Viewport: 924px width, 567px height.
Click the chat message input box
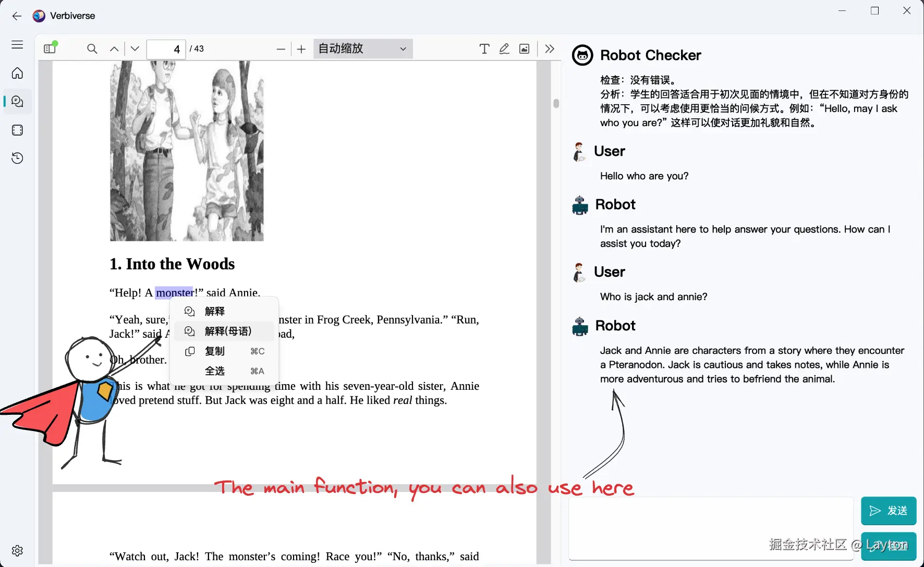(709, 528)
